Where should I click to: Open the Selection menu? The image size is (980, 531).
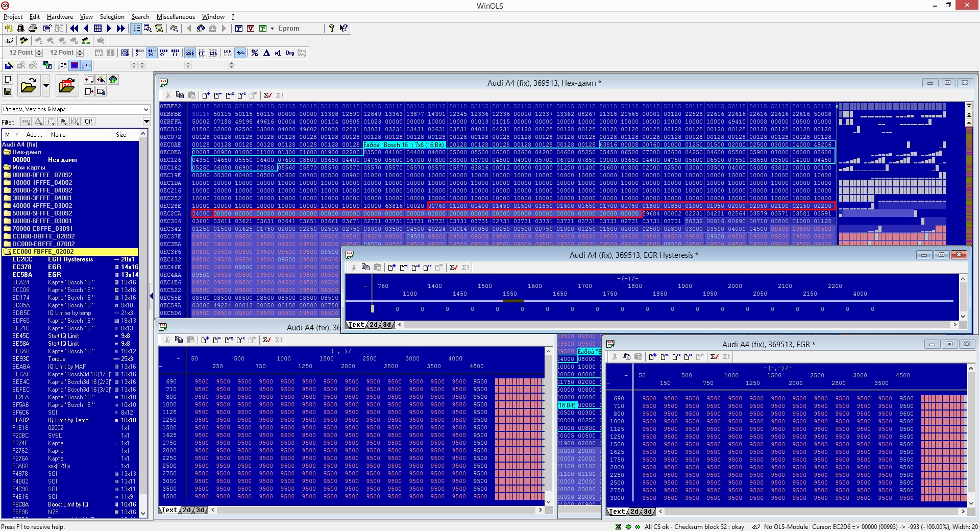(x=112, y=17)
